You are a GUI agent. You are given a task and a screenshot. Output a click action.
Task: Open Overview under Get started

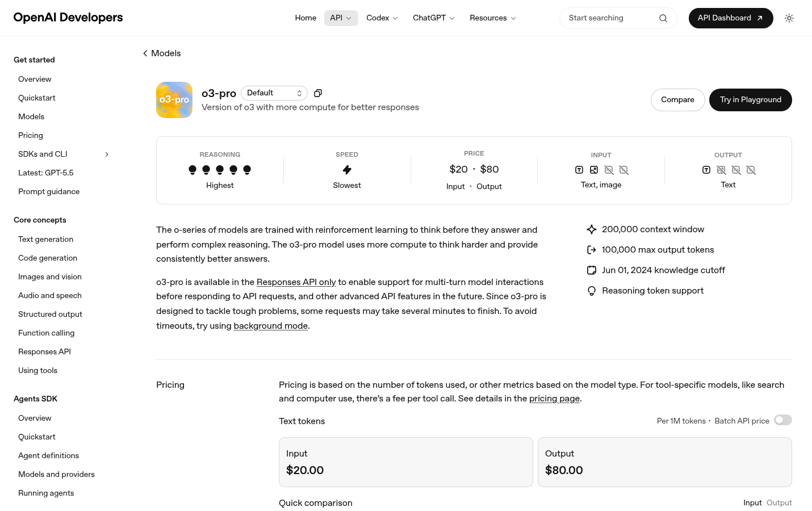pyautogui.click(x=35, y=79)
